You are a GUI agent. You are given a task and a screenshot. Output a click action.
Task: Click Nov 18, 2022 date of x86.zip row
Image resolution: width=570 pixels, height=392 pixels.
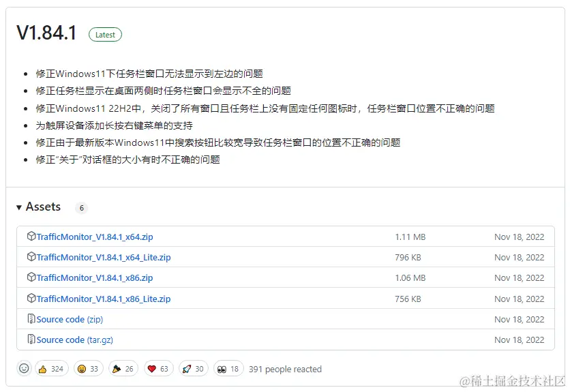(519, 278)
